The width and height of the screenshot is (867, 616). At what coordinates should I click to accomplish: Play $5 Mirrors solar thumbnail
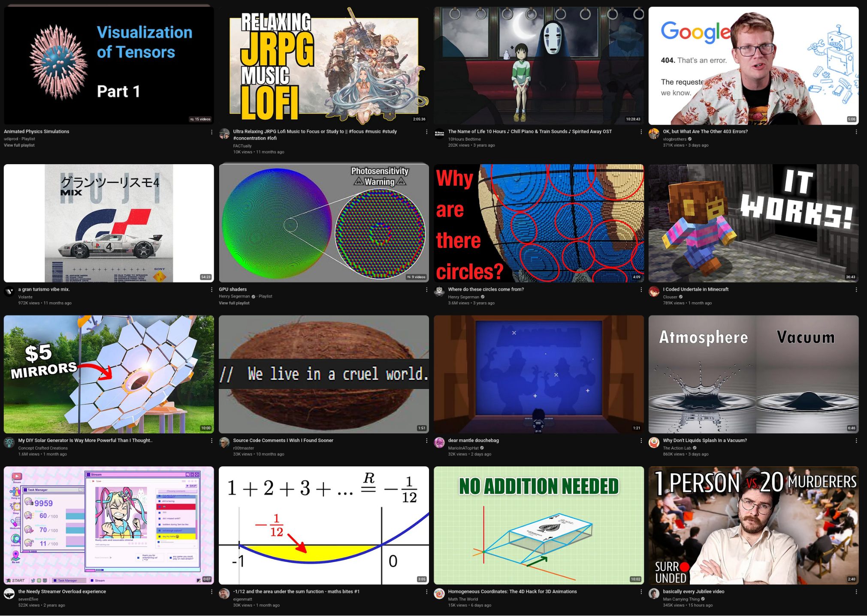point(109,374)
